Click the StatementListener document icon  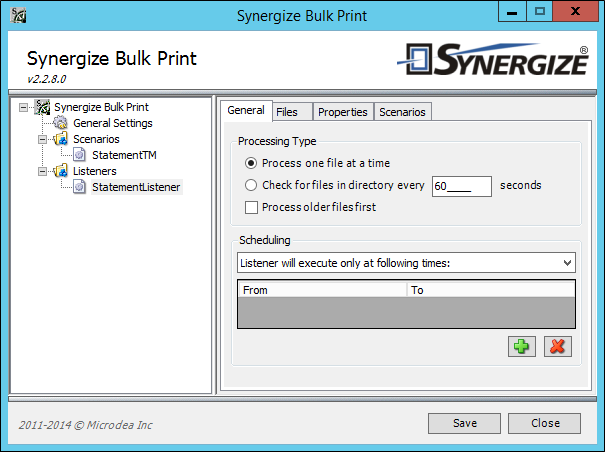(79, 187)
